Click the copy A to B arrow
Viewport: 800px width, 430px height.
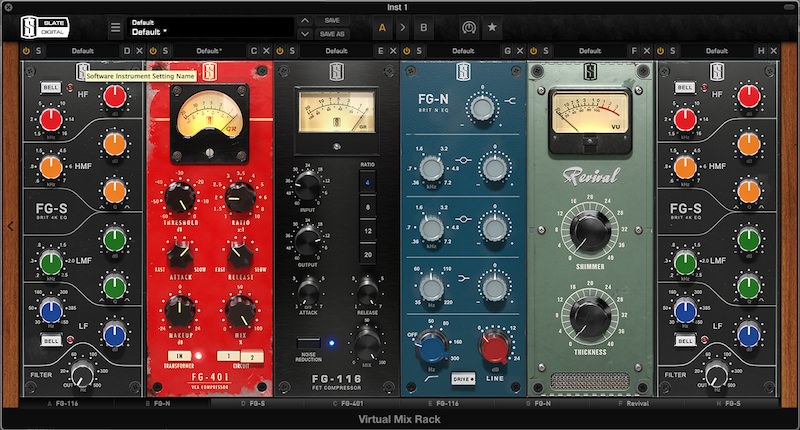(x=403, y=27)
